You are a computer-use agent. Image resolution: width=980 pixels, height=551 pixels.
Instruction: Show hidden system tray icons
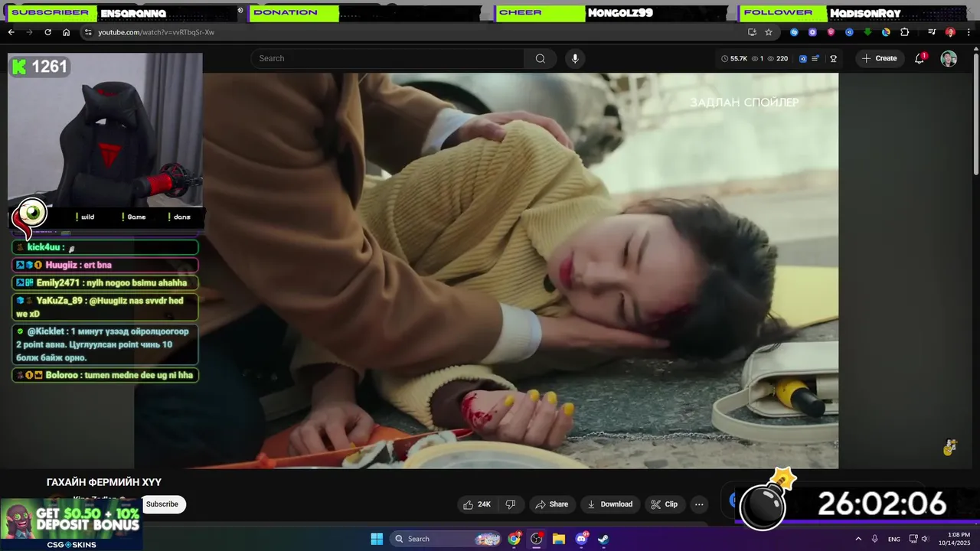point(858,539)
